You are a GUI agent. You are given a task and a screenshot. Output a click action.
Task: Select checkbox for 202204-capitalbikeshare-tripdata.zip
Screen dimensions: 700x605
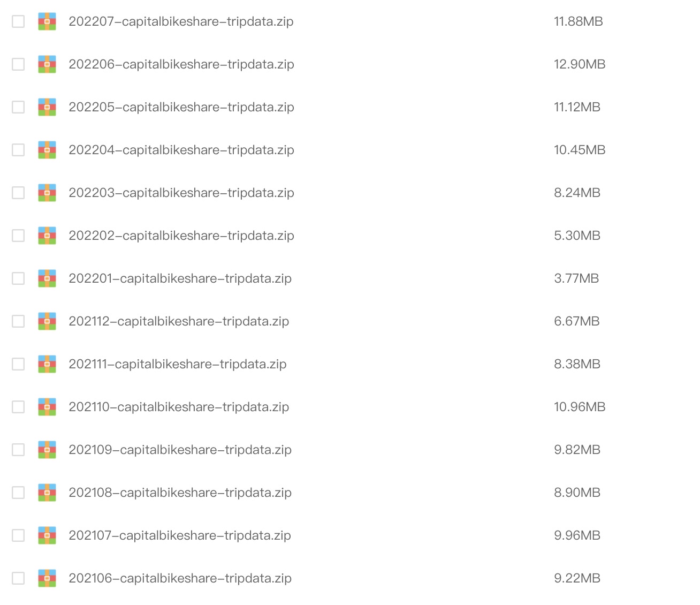[18, 150]
